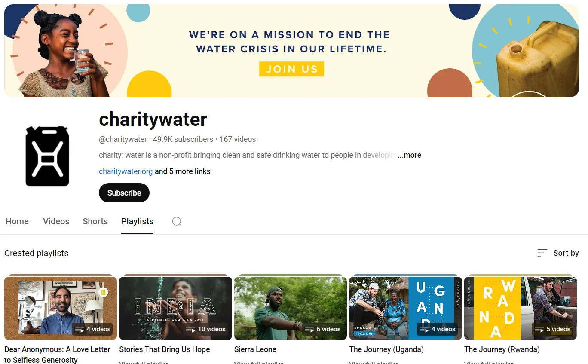Click the charitywater jerry can avatar

(47, 156)
